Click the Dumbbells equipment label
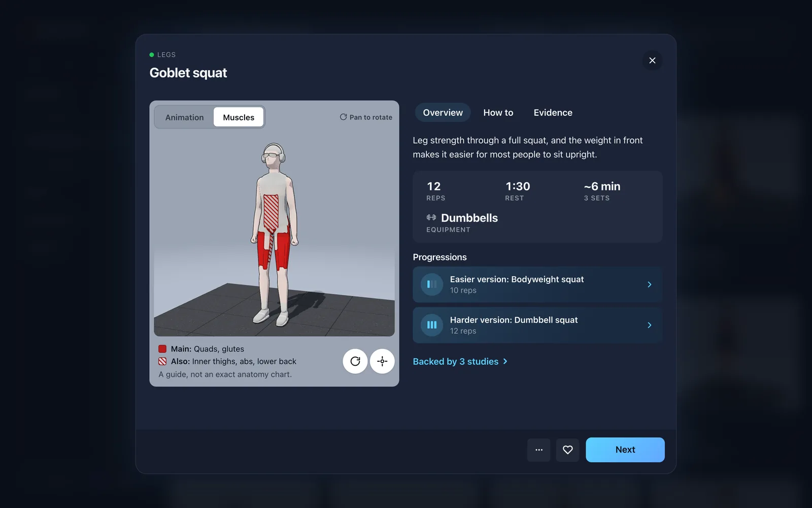Viewport: 812px width, 508px height. 469,218
